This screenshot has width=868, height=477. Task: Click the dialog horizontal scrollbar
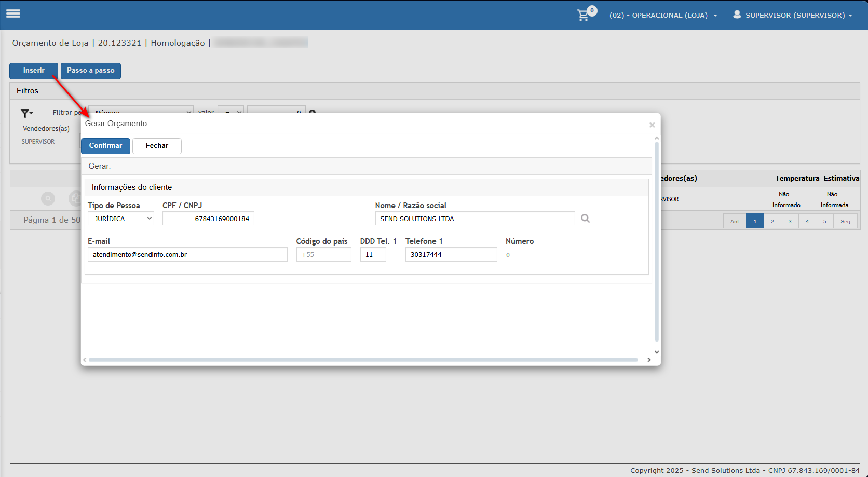[363, 360]
